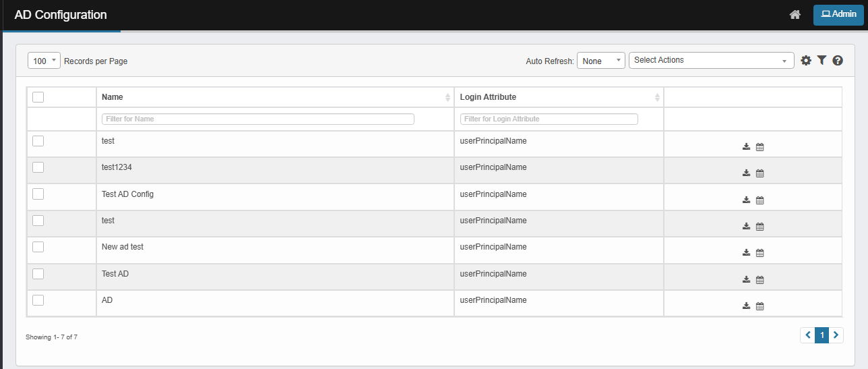This screenshot has width=868, height=369.
Task: Click the Admin button
Action: 838,14
